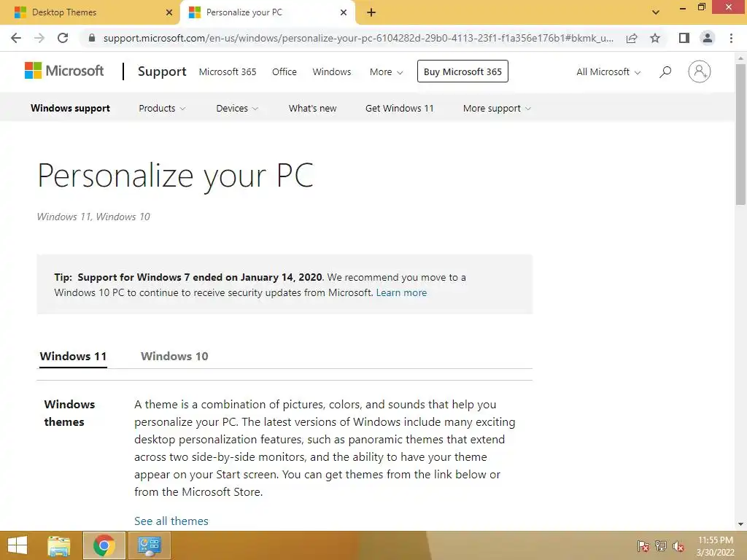The width and height of the screenshot is (747, 560).
Task: Click the Microsoft logo
Action: point(64,71)
